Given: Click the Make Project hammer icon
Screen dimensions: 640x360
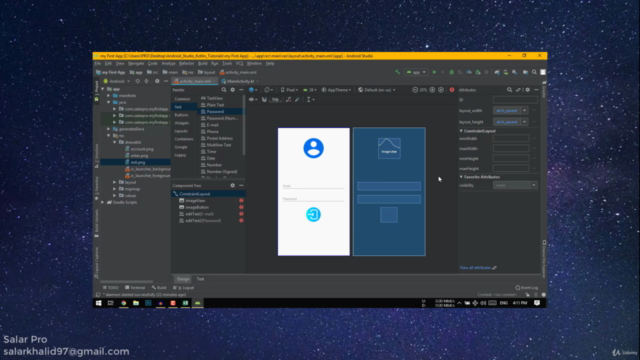Looking at the screenshot, I should click(x=397, y=72).
